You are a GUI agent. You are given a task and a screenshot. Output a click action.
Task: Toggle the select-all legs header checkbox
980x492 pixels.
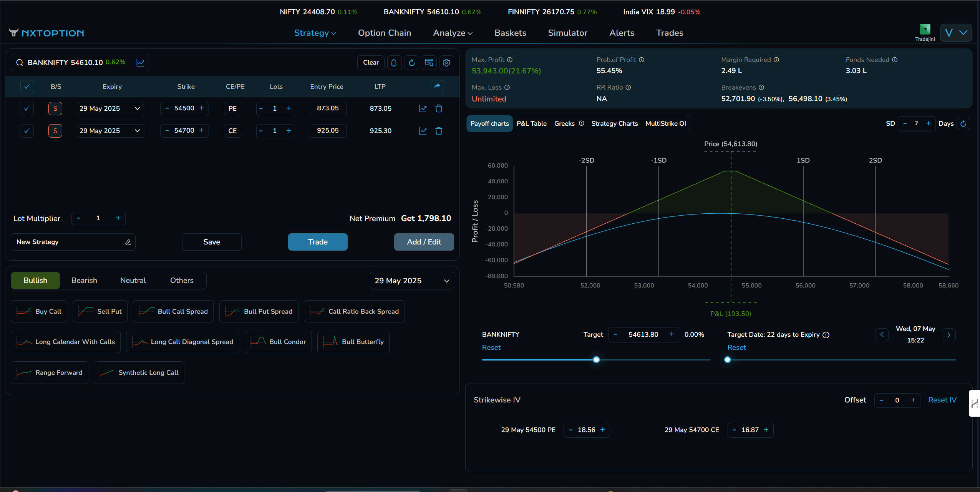pyautogui.click(x=27, y=86)
